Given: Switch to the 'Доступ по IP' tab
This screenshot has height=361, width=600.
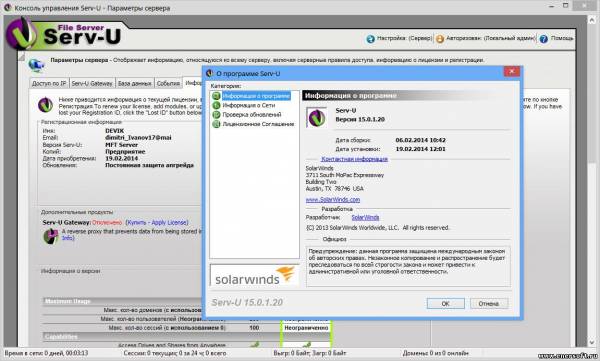Looking at the screenshot, I should click(49, 83).
